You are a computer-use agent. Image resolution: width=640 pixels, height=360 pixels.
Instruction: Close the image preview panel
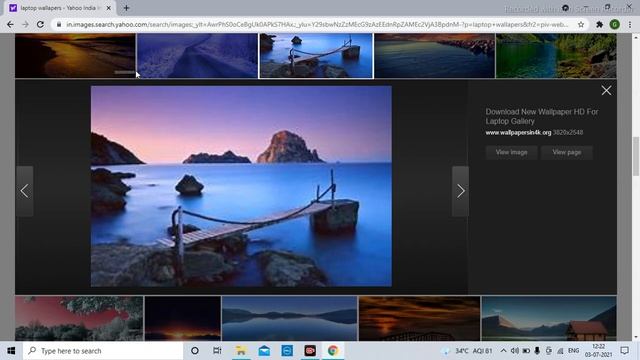coord(606,90)
